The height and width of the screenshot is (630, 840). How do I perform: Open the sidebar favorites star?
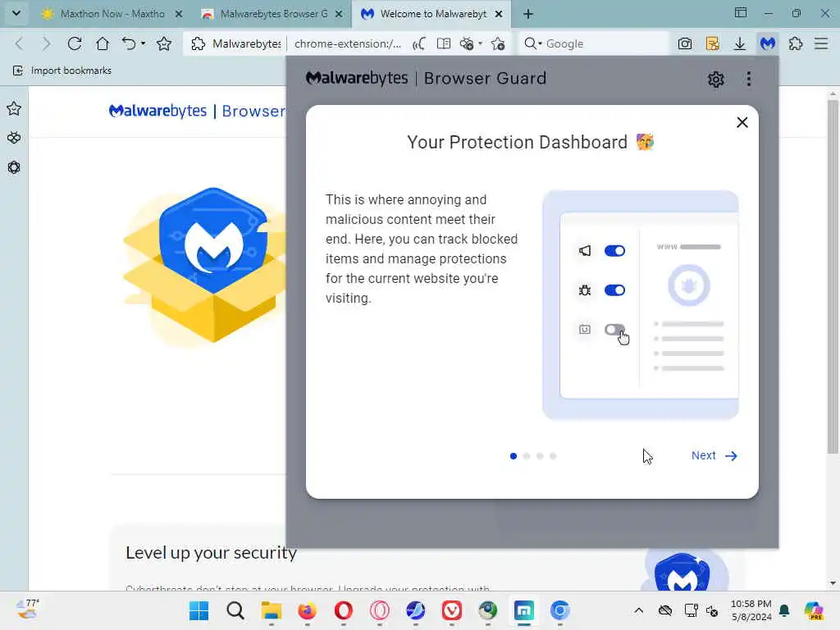(14, 109)
